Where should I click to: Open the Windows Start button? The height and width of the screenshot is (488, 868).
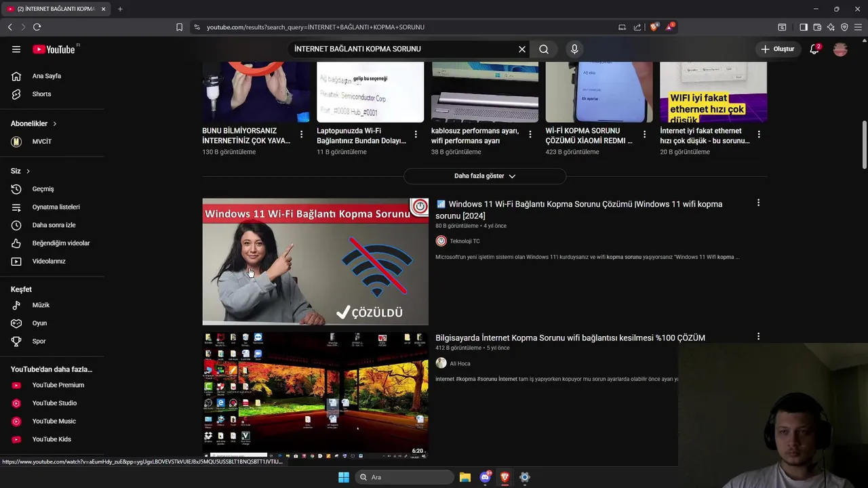(x=344, y=477)
